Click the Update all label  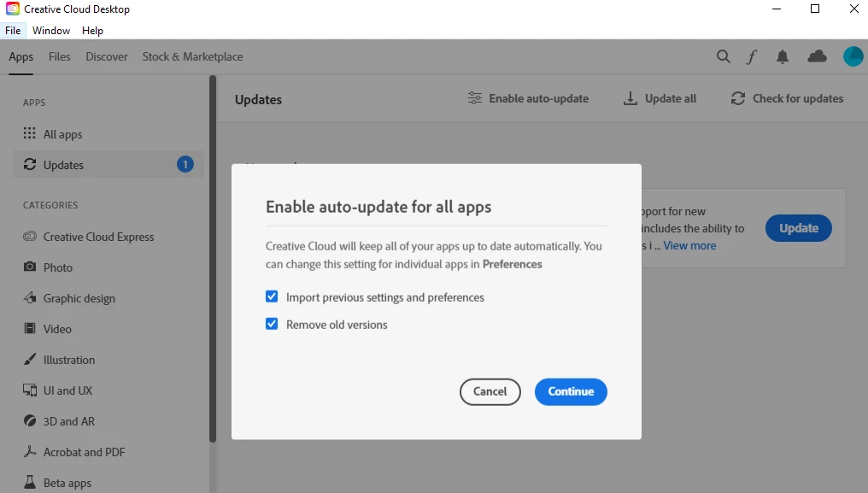pyautogui.click(x=671, y=98)
